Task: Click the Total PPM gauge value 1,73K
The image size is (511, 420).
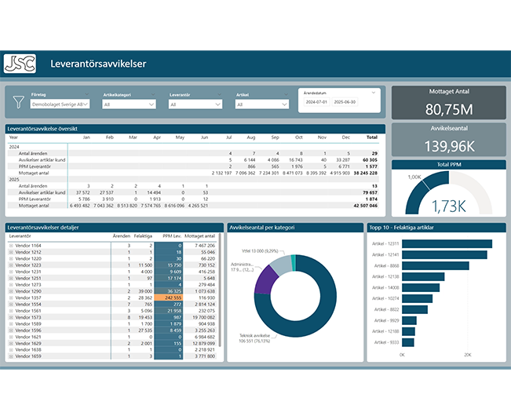Action: (449, 206)
